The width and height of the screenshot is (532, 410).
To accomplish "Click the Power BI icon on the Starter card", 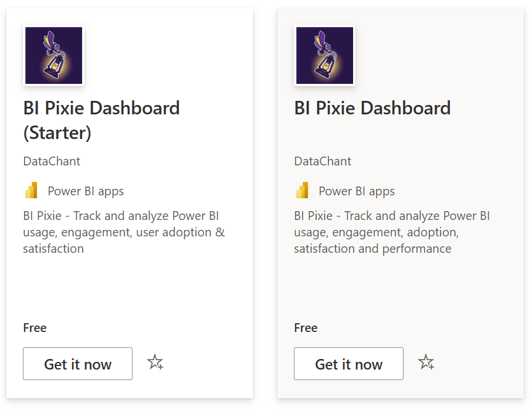I will [32, 191].
